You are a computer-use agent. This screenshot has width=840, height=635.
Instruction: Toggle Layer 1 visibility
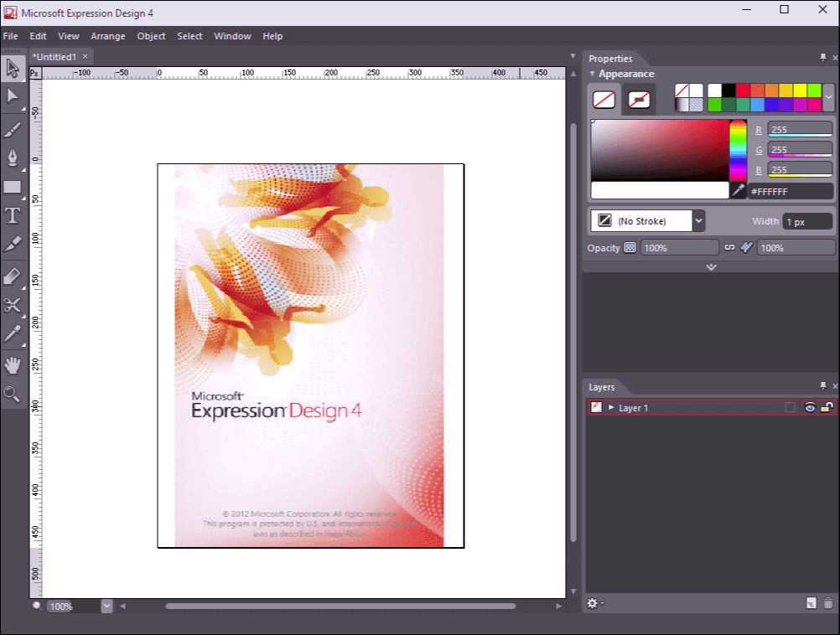[x=810, y=407]
